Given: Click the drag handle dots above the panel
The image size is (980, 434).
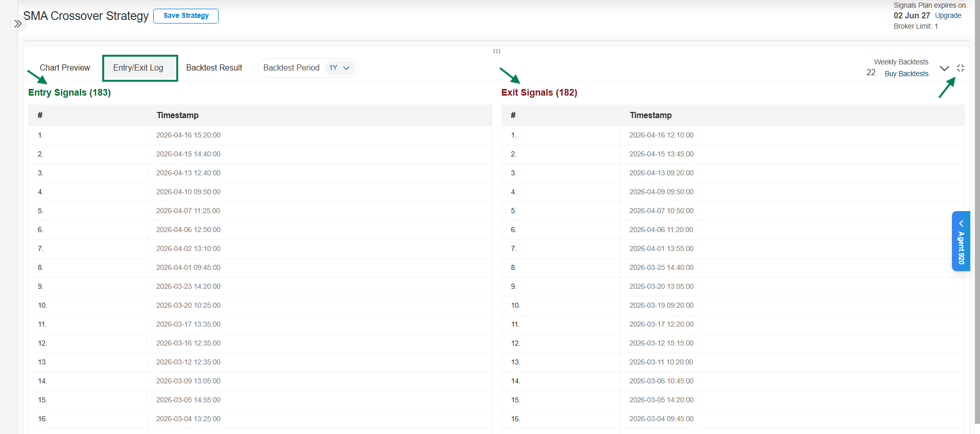Looking at the screenshot, I should click(x=496, y=51).
